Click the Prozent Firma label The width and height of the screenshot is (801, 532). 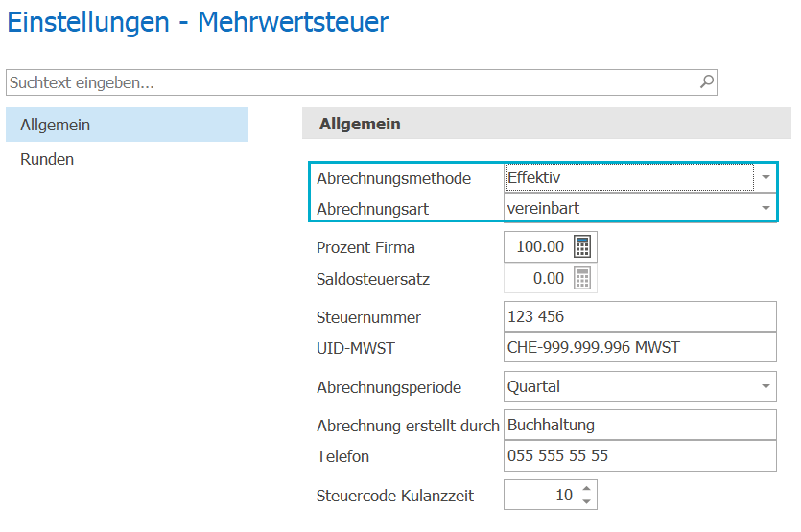pyautogui.click(x=365, y=247)
